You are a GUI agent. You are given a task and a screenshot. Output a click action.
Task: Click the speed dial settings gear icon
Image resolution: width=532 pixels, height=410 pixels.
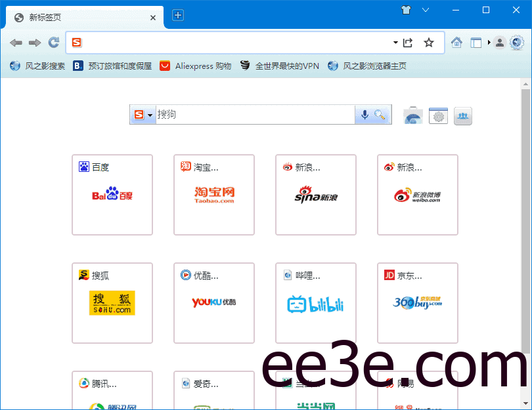click(x=438, y=115)
